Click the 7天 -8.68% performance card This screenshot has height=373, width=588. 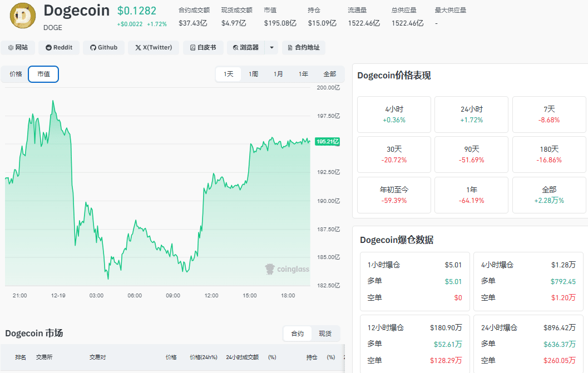pyautogui.click(x=549, y=115)
